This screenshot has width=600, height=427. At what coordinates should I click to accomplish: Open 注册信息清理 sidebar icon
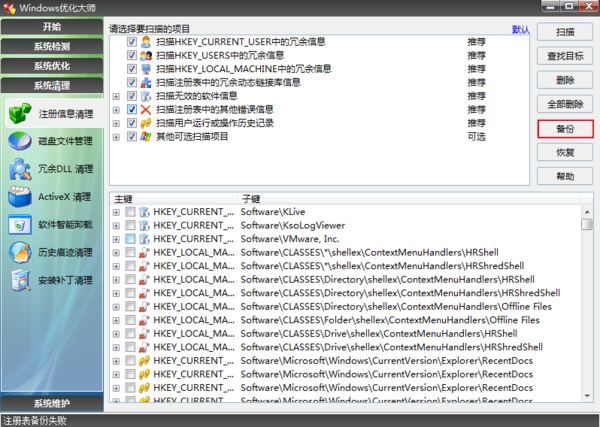point(20,114)
